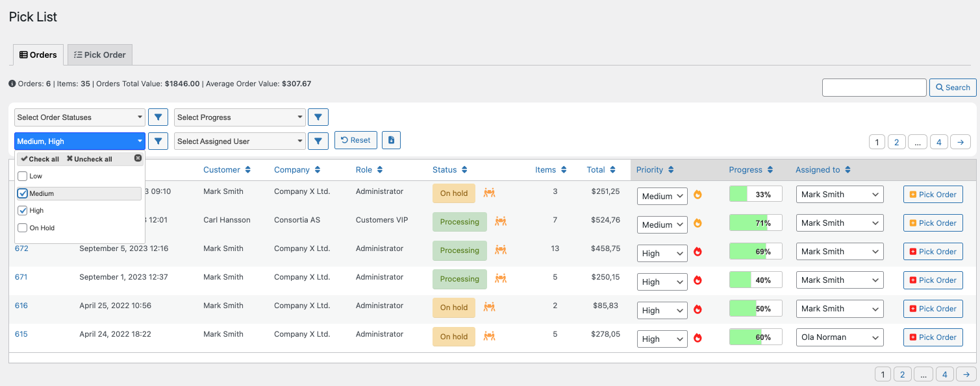The width and height of the screenshot is (980, 386).
Task: Open the Assigned to dropdown showing Ola Norman
Action: (x=839, y=337)
